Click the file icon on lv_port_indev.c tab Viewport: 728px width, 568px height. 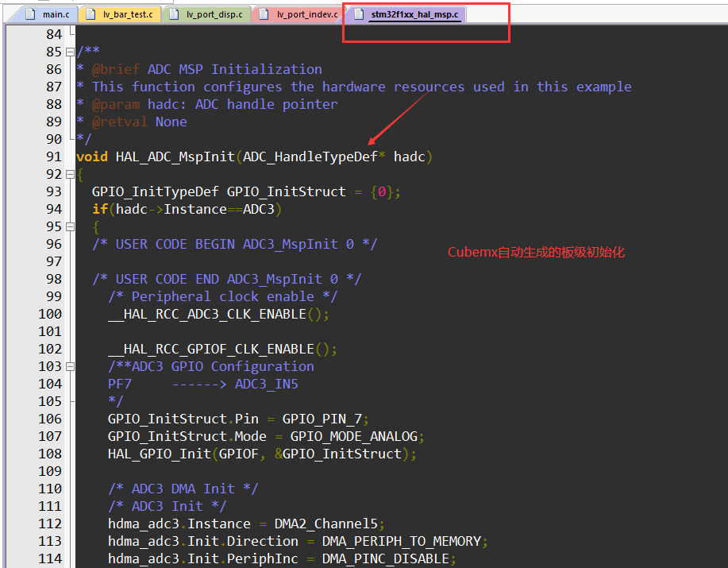click(x=263, y=14)
